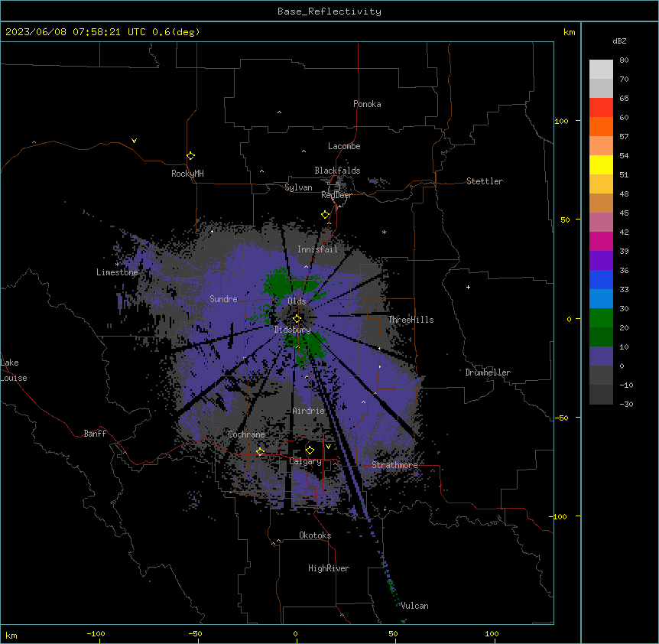659x644 pixels.
Task: Click the Drumheller label
Action: 488,372
